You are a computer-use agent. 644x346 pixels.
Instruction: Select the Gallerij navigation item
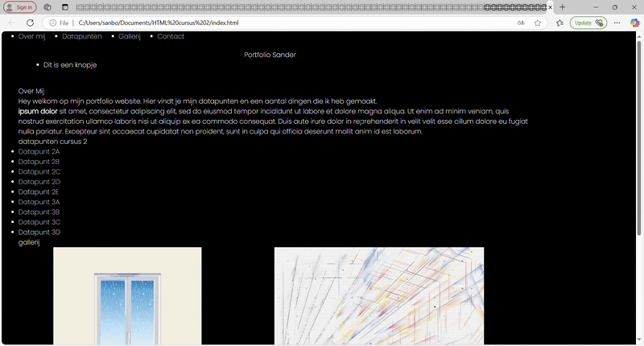pos(129,36)
